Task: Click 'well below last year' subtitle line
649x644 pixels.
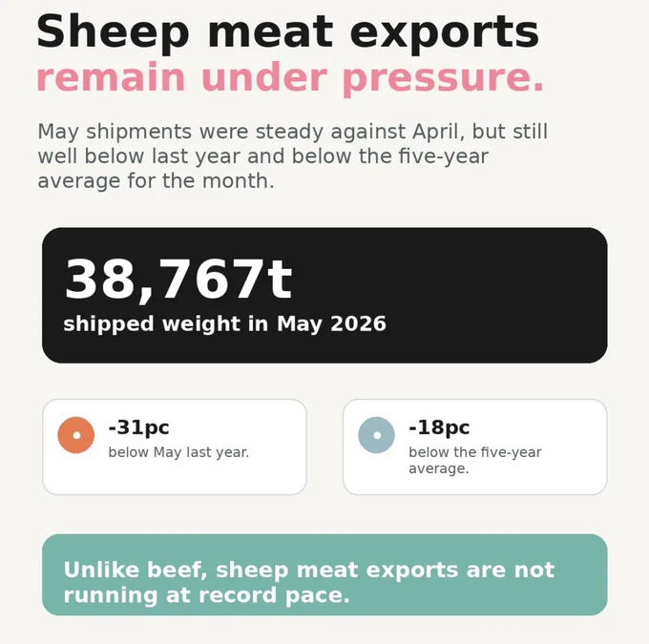Action: 262,156
